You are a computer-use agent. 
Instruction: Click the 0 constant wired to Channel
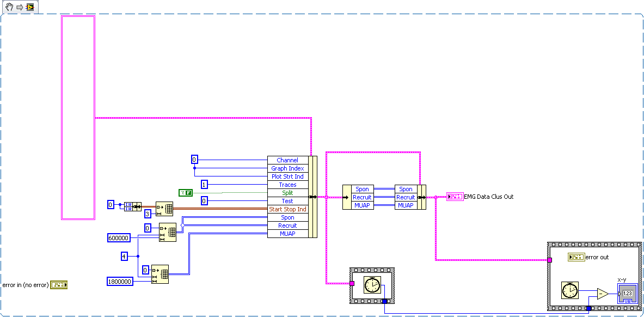point(195,160)
